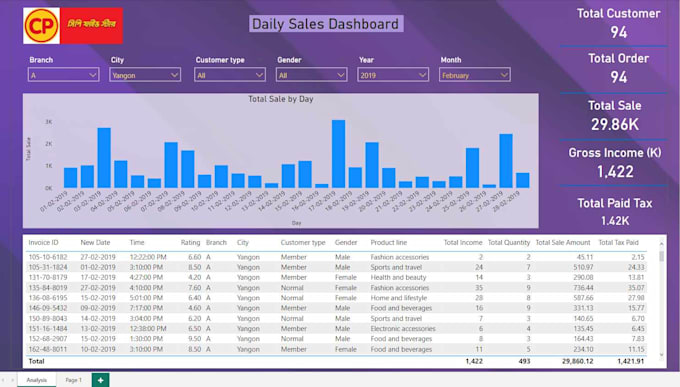Sort table by New Date column header

(x=95, y=243)
